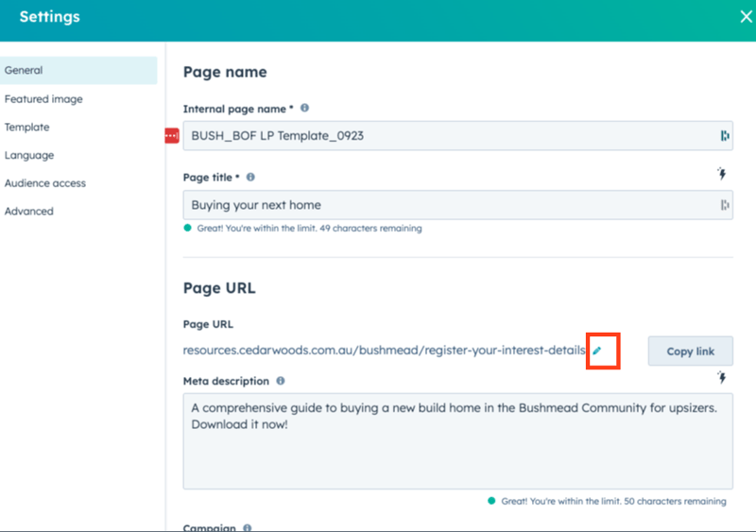Screen dimensions: 756x532
Task: Click info icon next to Page title
Action: click(x=250, y=177)
